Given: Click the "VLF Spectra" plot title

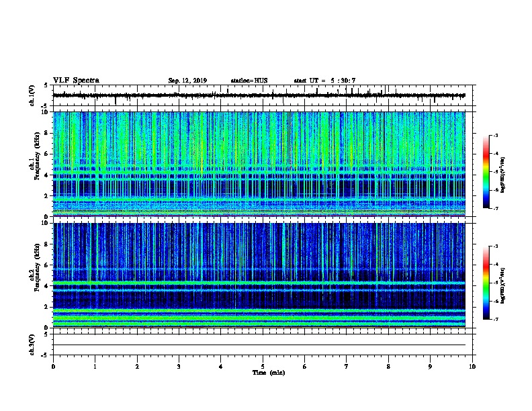Looking at the screenshot, I should pos(76,81).
